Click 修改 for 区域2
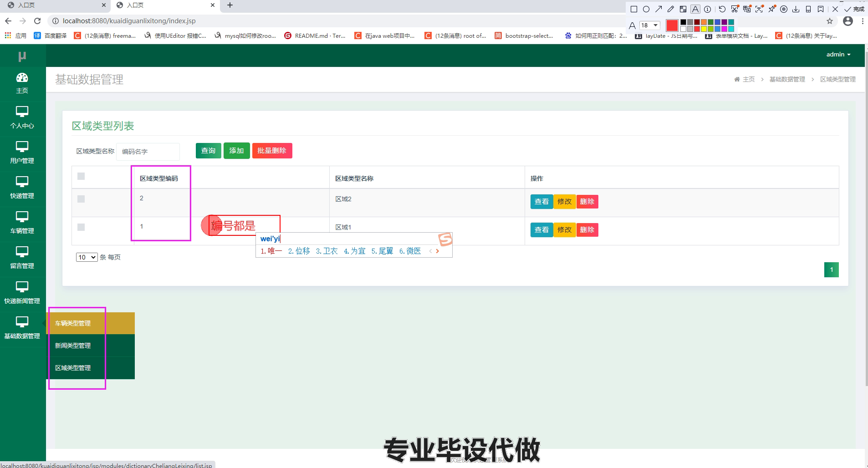This screenshot has height=468, width=868. pos(564,202)
